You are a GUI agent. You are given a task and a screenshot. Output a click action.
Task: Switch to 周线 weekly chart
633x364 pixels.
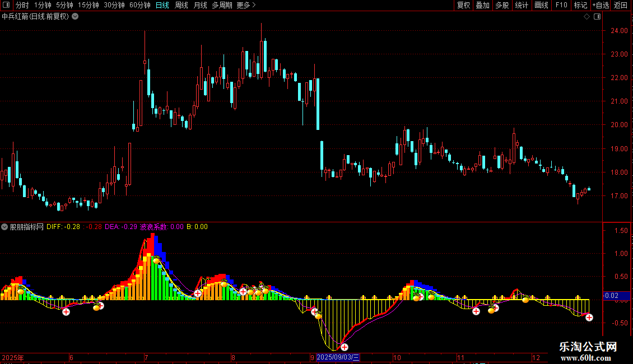tap(181, 5)
